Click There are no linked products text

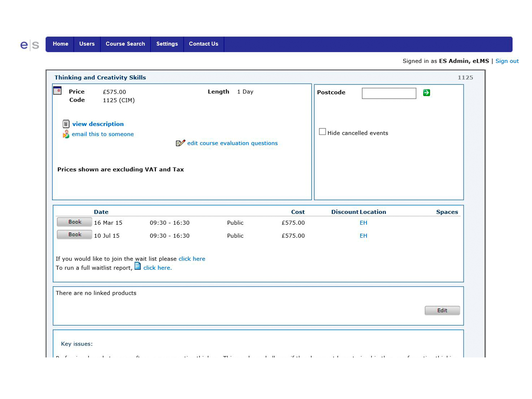[x=96, y=293]
